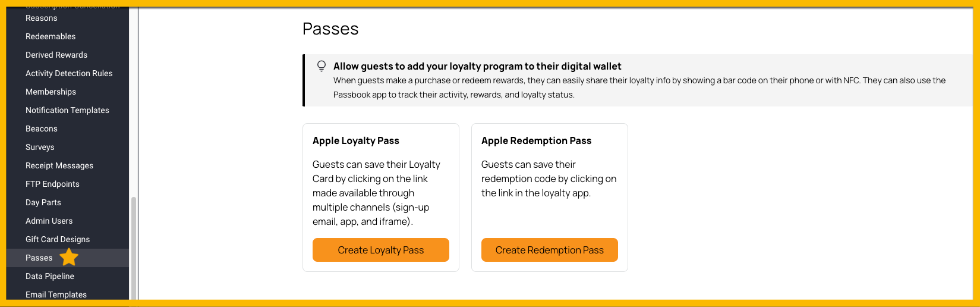Navigate to Data Pipeline
This screenshot has height=307, width=980.
click(50, 276)
